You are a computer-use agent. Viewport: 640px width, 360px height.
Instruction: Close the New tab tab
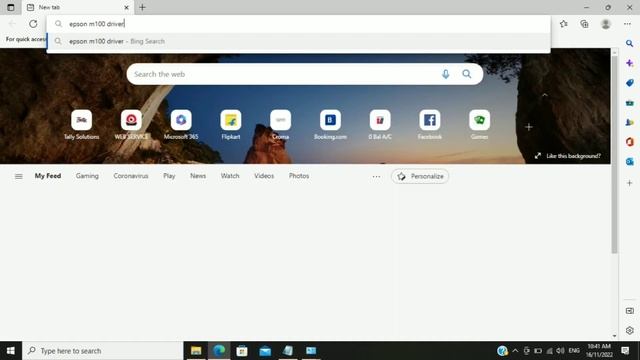(126, 7)
